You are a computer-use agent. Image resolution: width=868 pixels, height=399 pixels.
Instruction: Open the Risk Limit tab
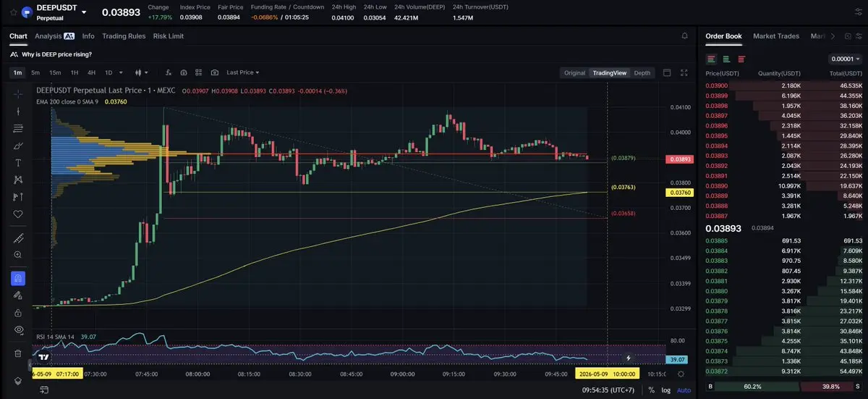[x=169, y=35]
